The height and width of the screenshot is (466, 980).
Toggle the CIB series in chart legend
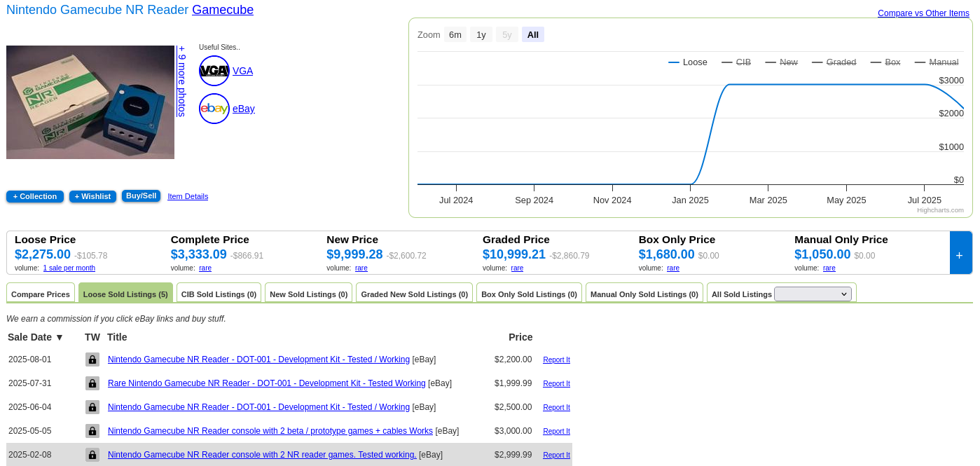(736, 62)
